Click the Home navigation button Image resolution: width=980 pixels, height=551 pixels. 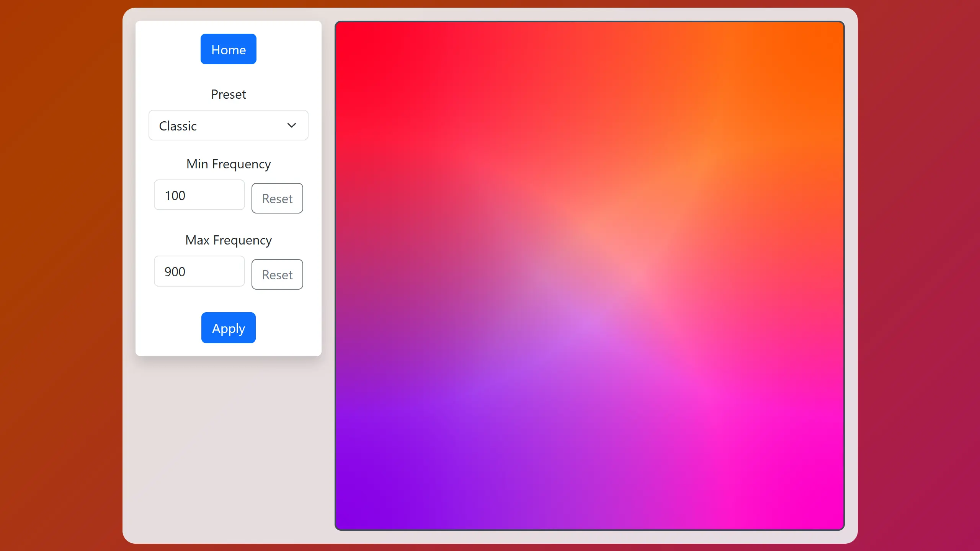coord(228,49)
